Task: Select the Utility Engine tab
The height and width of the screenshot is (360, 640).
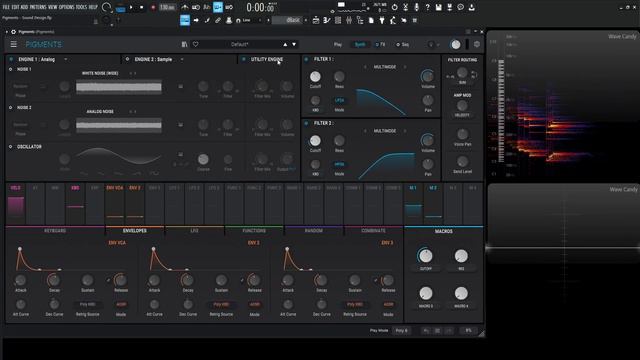Action: 267,59
